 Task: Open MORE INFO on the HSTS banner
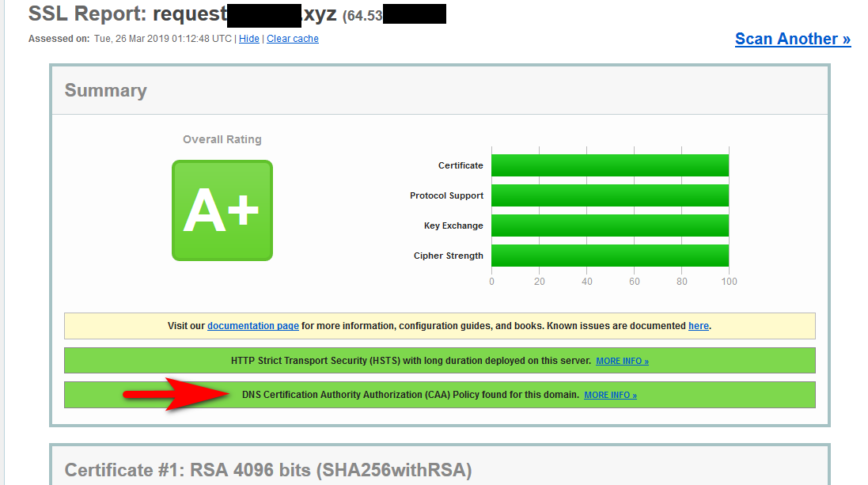622,360
